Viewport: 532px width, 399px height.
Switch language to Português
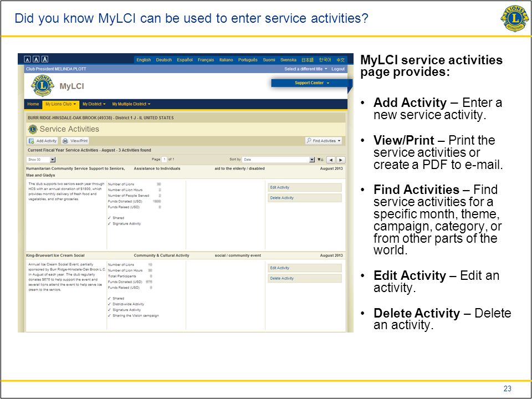248,60
